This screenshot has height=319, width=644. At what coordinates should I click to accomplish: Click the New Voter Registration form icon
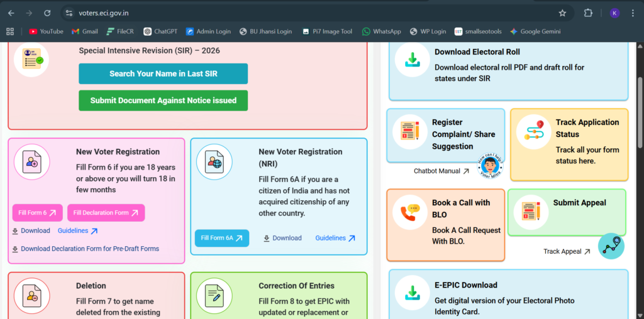[31, 163]
